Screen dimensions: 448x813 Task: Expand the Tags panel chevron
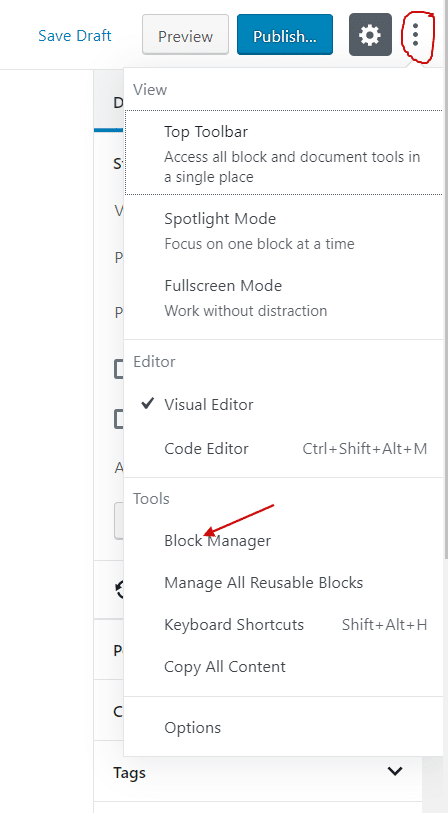(395, 771)
